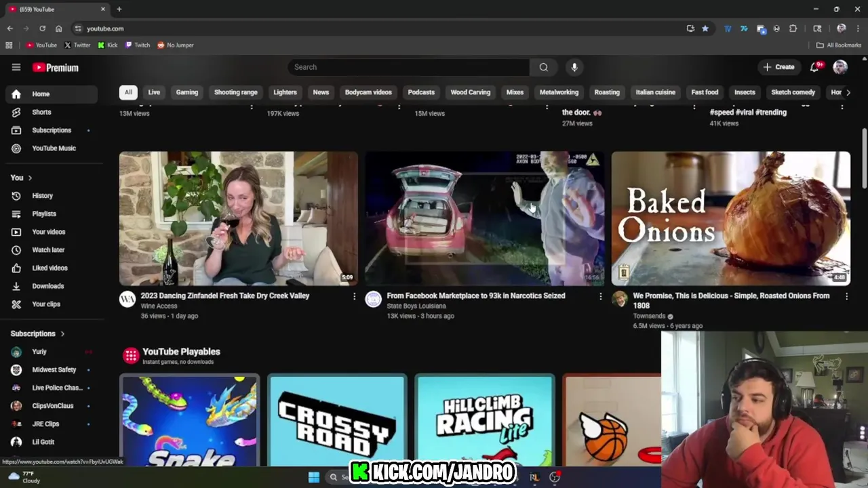Screen dimensions: 868x488
Task: Start voice search with the microphone icon
Action: pos(574,67)
